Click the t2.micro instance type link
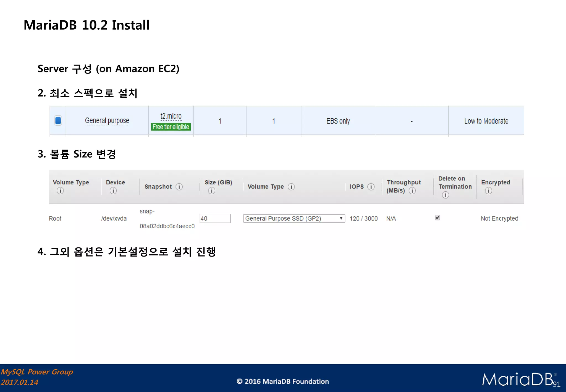 [x=171, y=116]
